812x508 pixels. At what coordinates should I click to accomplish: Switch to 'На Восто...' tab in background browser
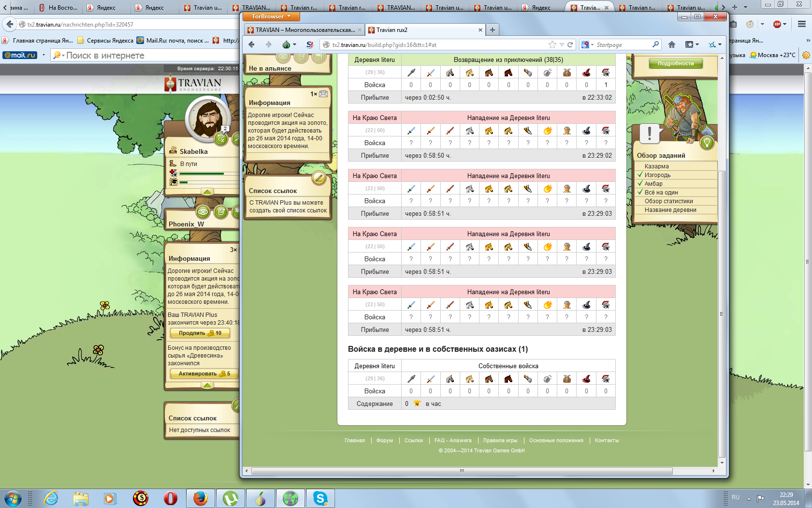point(58,7)
